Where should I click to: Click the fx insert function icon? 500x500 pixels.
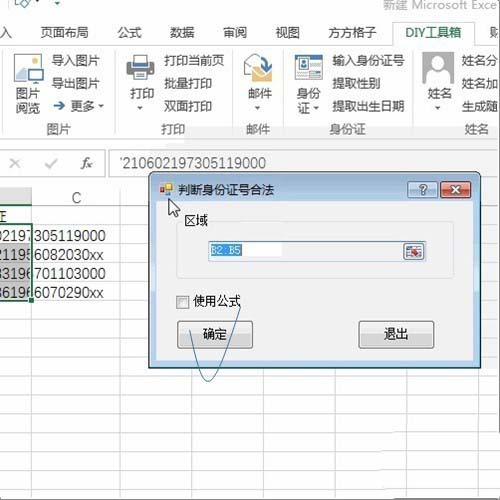pyautogui.click(x=86, y=163)
